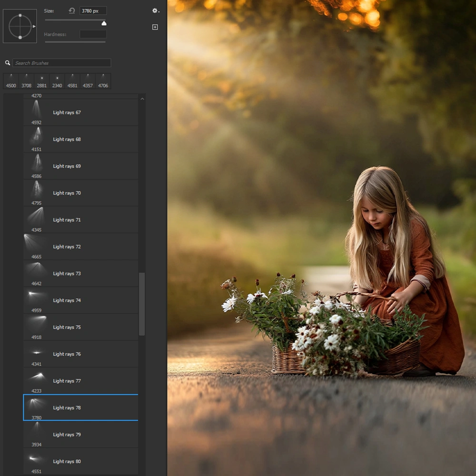Select recent brush labeled 4500

coord(11,81)
